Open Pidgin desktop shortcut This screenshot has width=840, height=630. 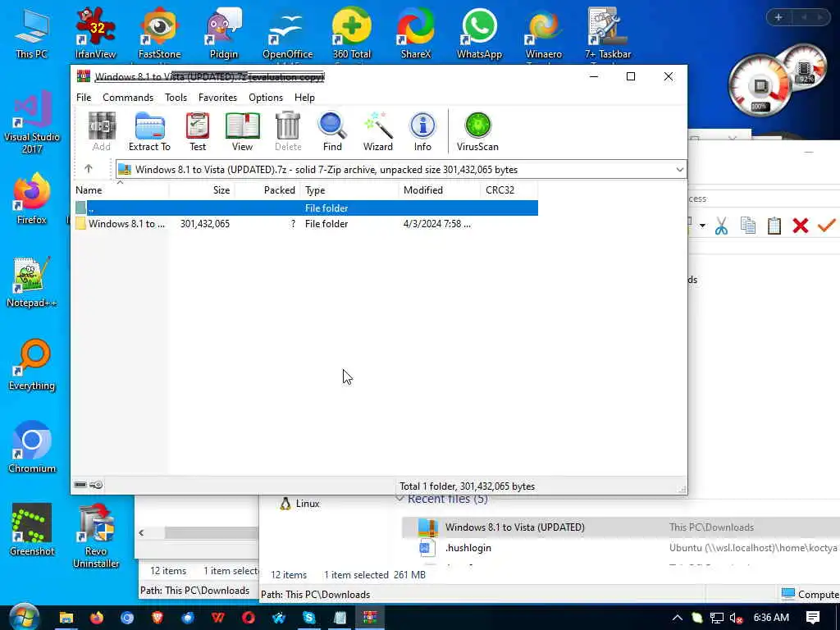coord(223,34)
